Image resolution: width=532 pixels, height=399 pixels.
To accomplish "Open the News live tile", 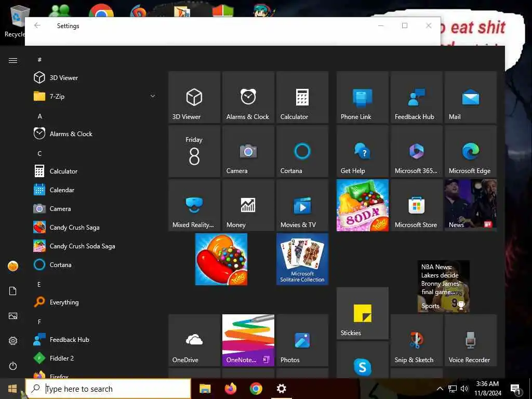I will (471, 205).
